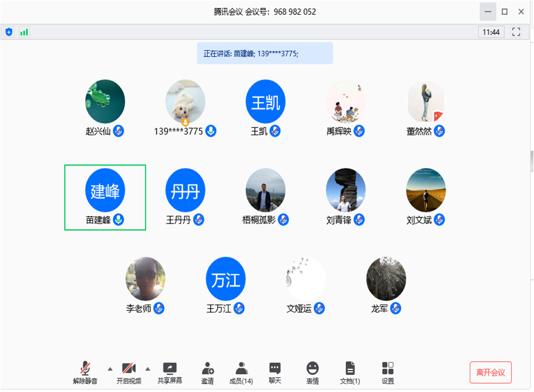Click muted mic icon next to 刘青锋
Image resolution: width=534 pixels, height=392 pixels.
coord(359,220)
